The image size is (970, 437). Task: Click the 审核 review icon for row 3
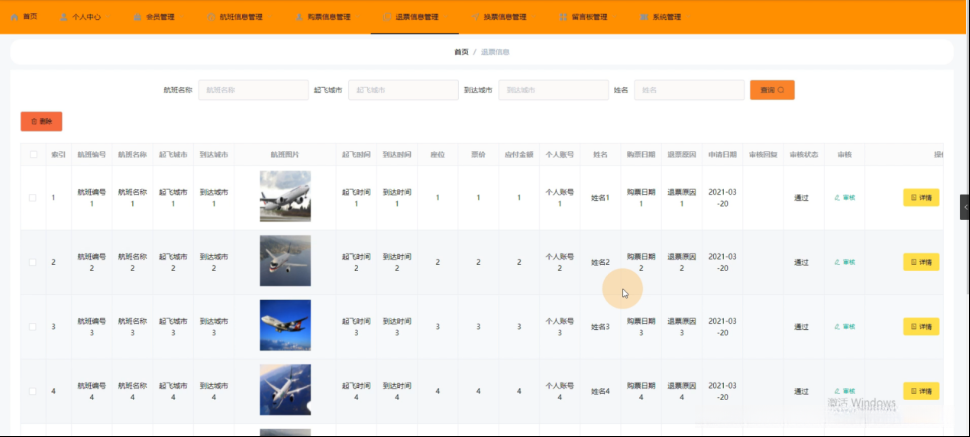844,327
